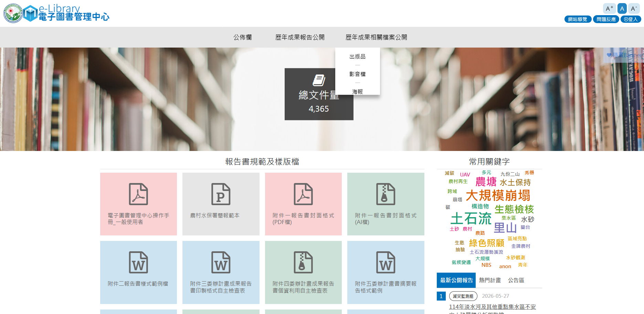Open the 農村水保署簡報範本 link

pyautogui.click(x=215, y=215)
